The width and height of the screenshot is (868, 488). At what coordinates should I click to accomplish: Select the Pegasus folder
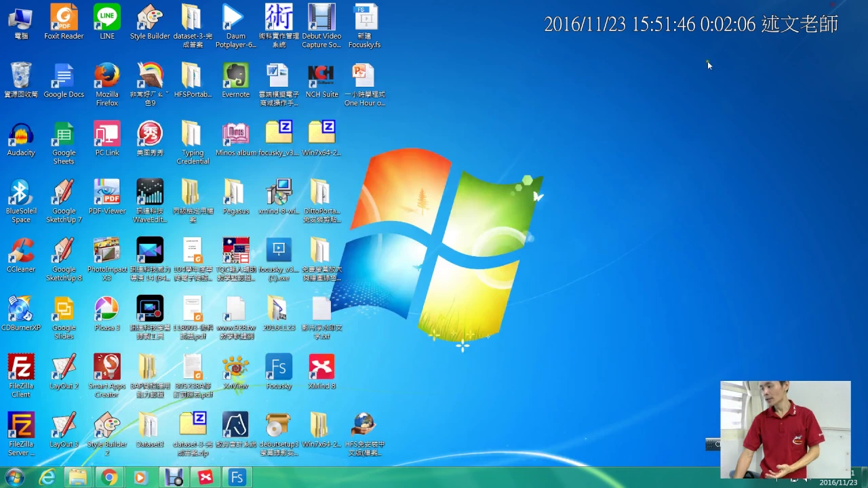pyautogui.click(x=235, y=197)
